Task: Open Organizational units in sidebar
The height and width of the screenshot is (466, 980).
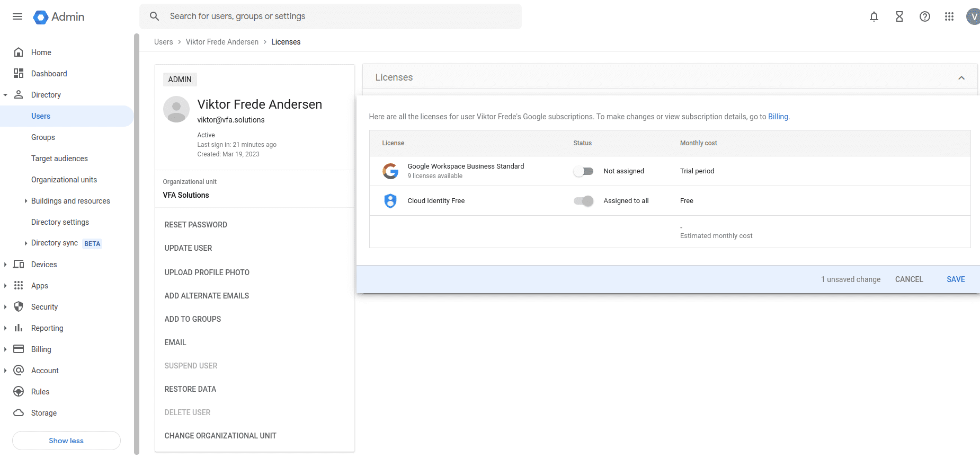Action: pos(64,180)
